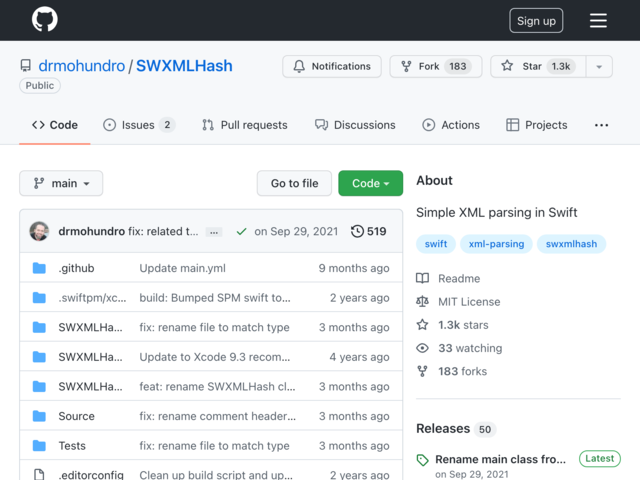
Task: Open the .swiftpm/xc... folder
Action: [92, 298]
